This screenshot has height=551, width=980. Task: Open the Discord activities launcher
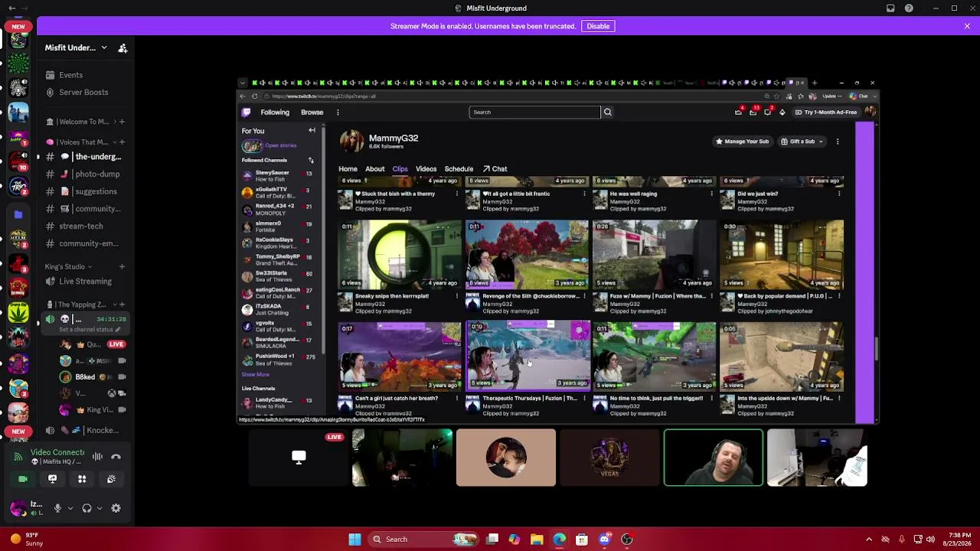click(82, 479)
